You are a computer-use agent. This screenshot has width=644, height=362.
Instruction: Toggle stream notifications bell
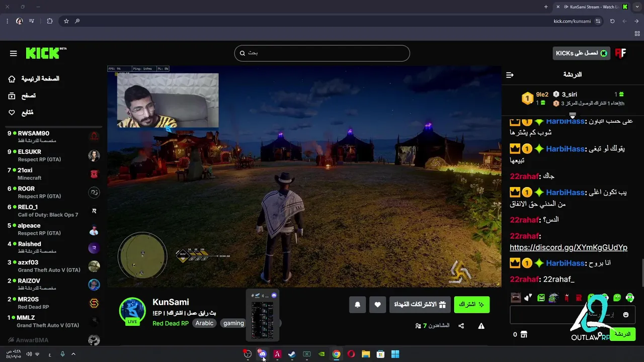[x=358, y=305]
